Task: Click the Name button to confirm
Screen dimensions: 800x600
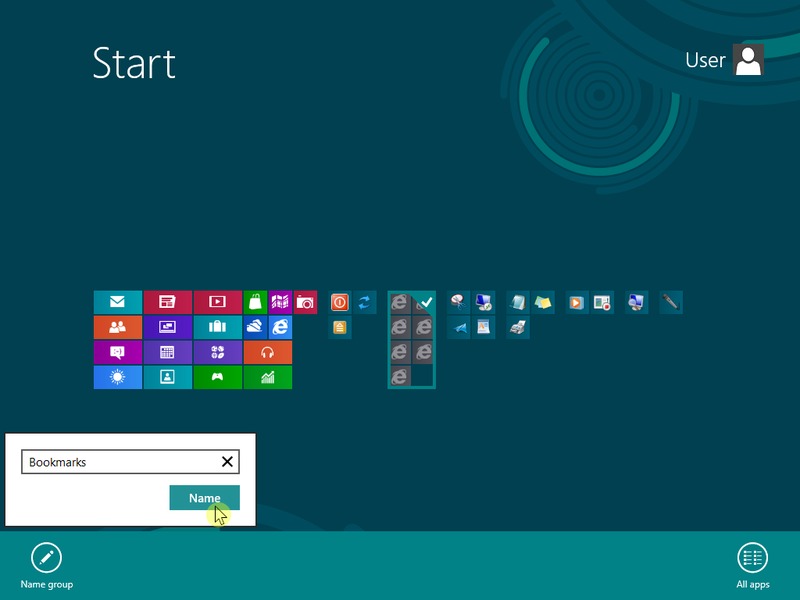Action: [x=204, y=498]
